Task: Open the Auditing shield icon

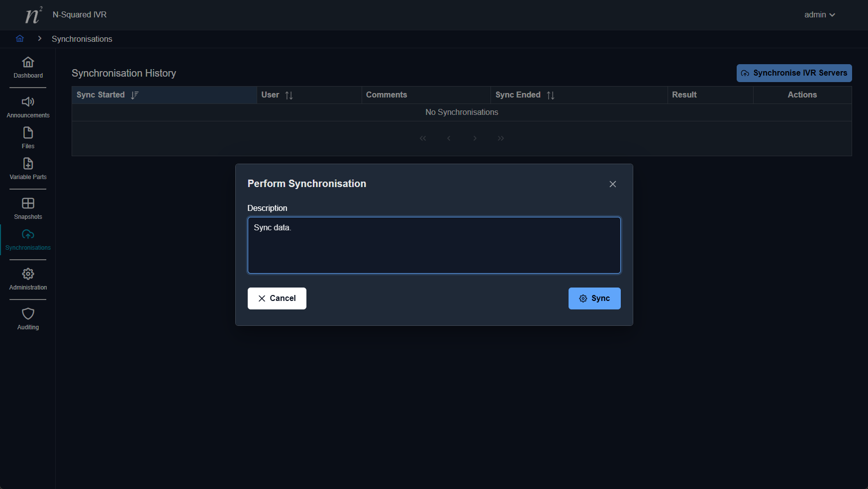Action: pos(28,314)
